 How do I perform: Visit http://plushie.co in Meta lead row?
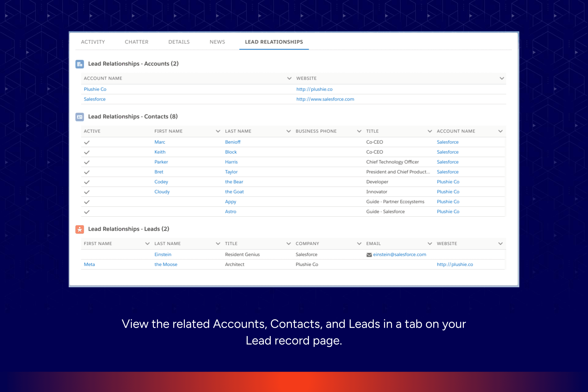coord(455,265)
